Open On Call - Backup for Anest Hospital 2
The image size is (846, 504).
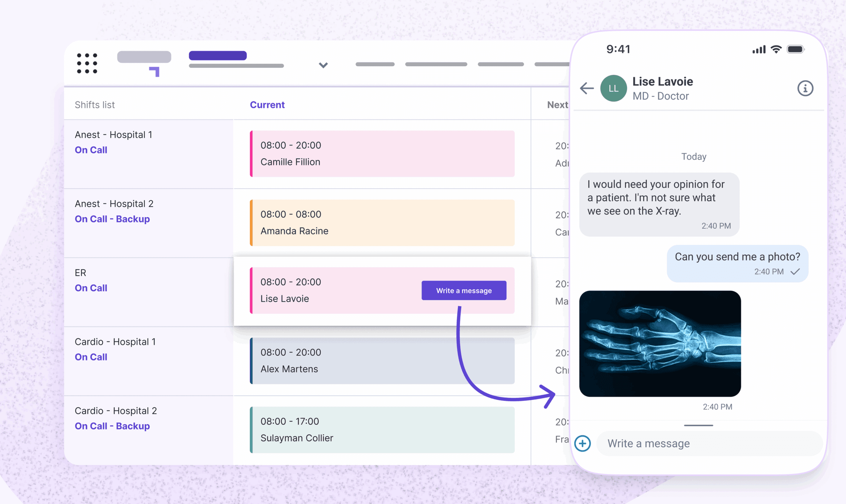tap(112, 219)
